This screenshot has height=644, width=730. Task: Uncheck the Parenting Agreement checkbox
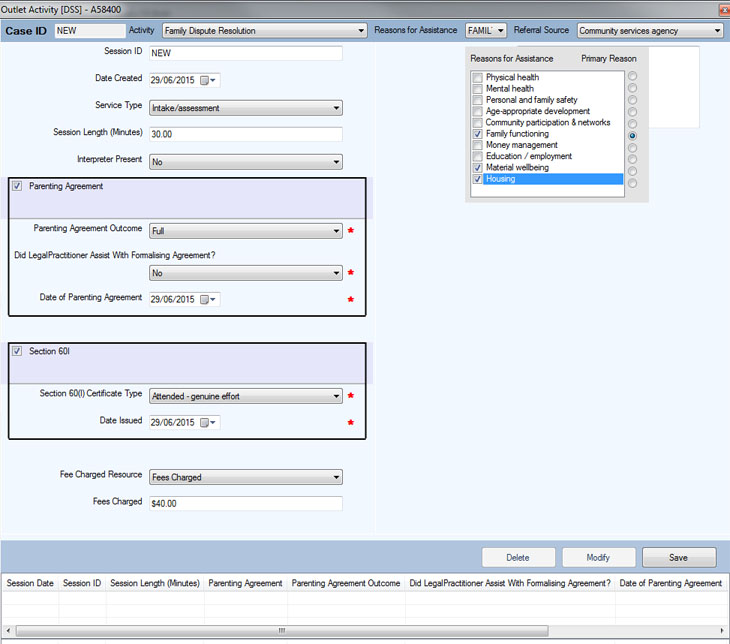point(17,186)
